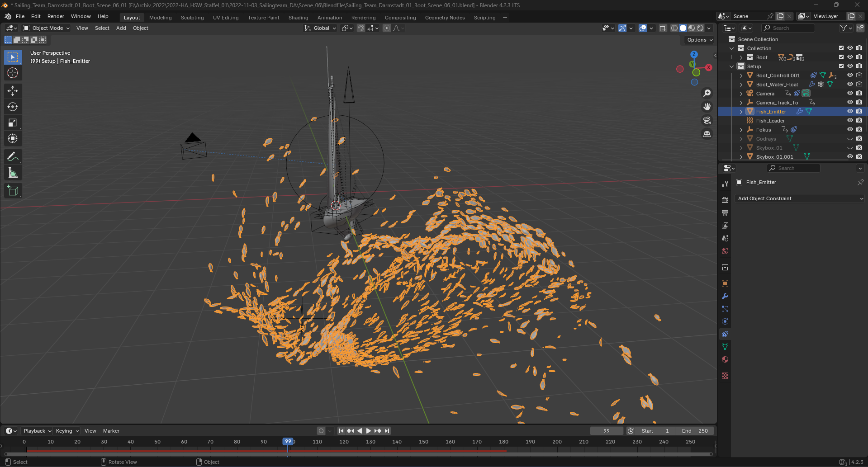
Task: Uncheck the Setup collection checkbox
Action: tap(841, 66)
